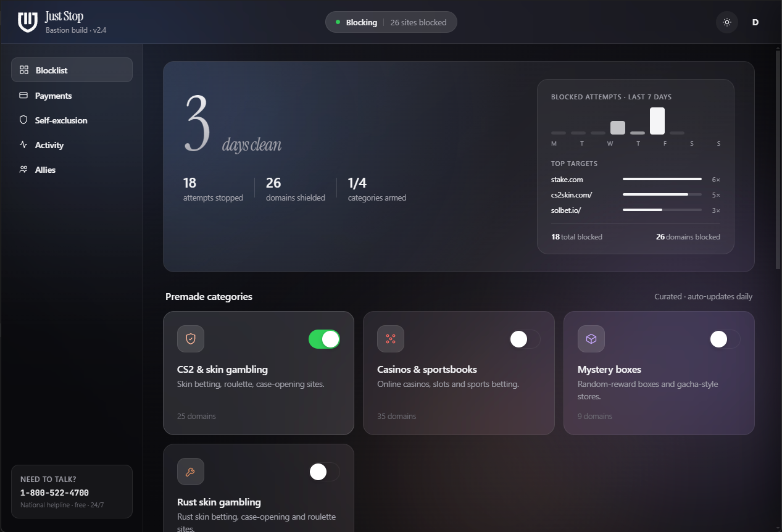Click the Wednesday bar in blocked attempts chart
Screen dimensions: 782x532
click(x=618, y=128)
